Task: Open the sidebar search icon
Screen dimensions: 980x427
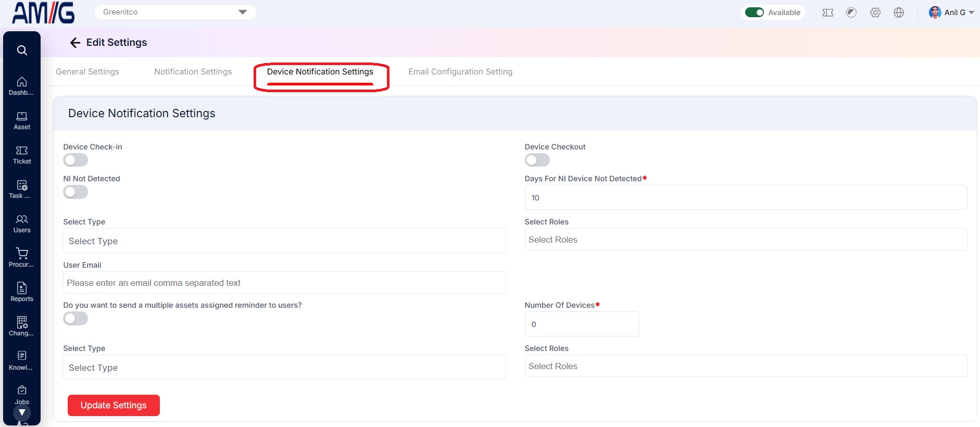Action: coord(22,50)
